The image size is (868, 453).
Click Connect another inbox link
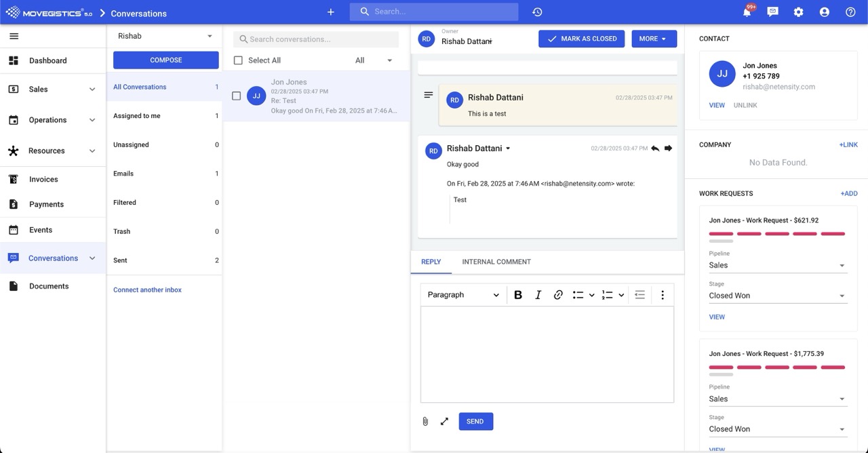[147, 290]
